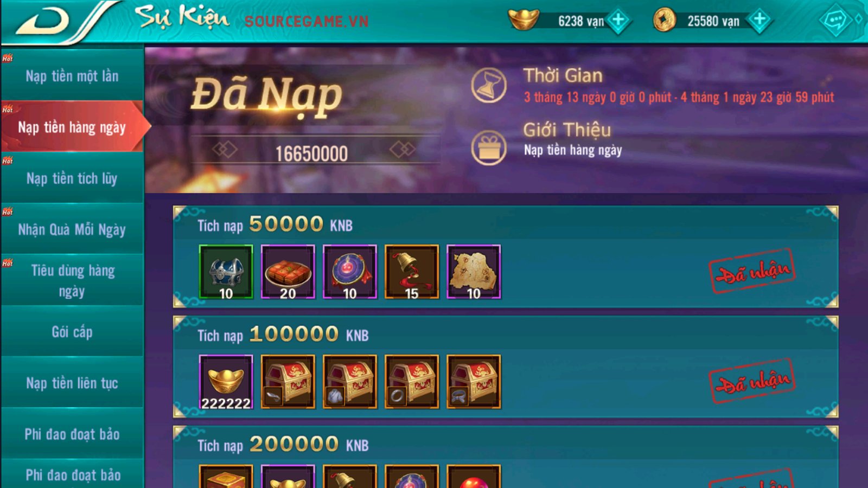The width and height of the screenshot is (868, 488).
Task: Click Đã nhận stamp for 50000 KNB
Action: (752, 271)
